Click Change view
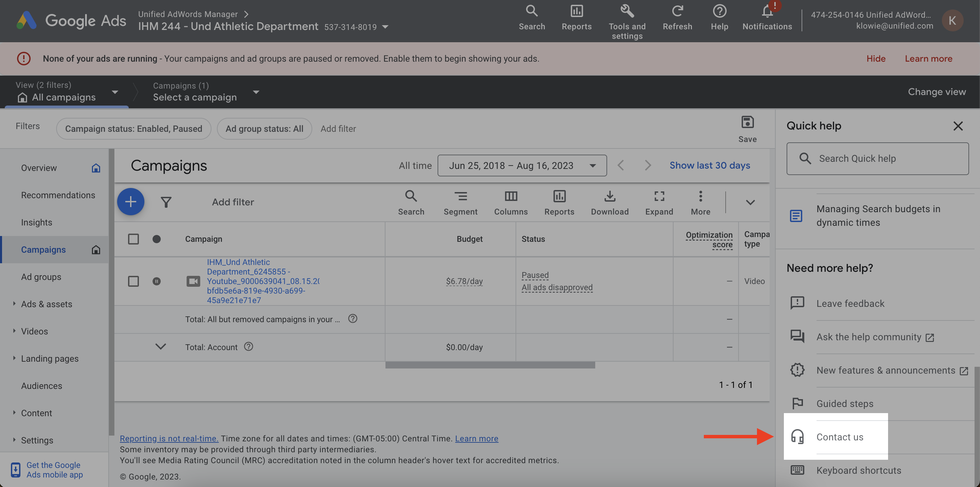The height and width of the screenshot is (487, 980). coord(937,92)
